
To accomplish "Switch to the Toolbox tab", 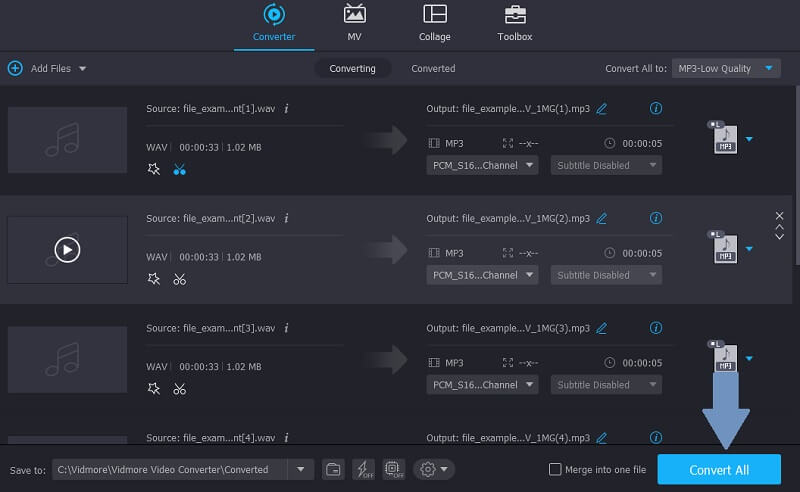I will tap(515, 23).
